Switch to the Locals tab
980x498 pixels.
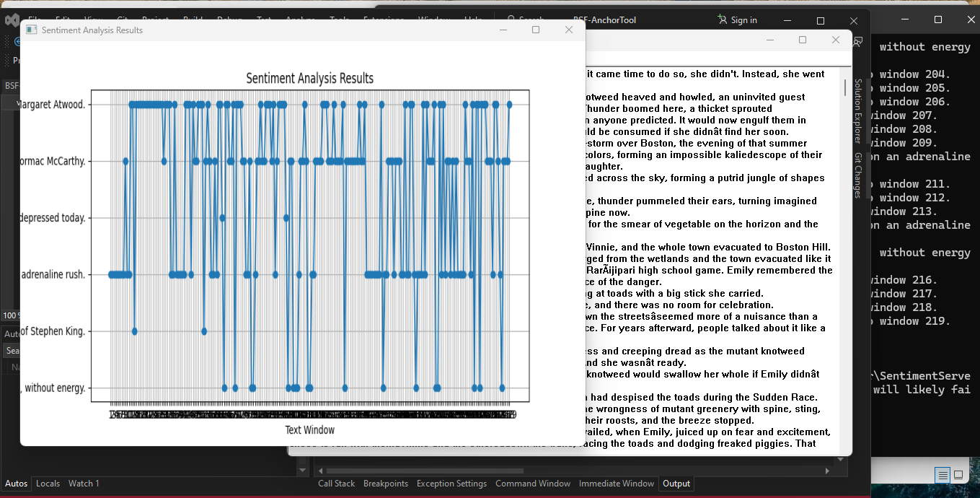click(48, 484)
